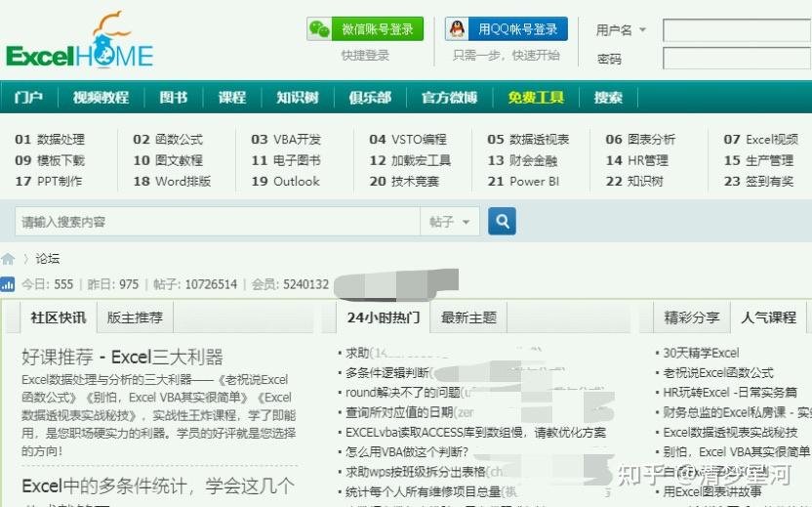
Task: Click the QQ penguin icon
Action: pyautogui.click(x=457, y=28)
